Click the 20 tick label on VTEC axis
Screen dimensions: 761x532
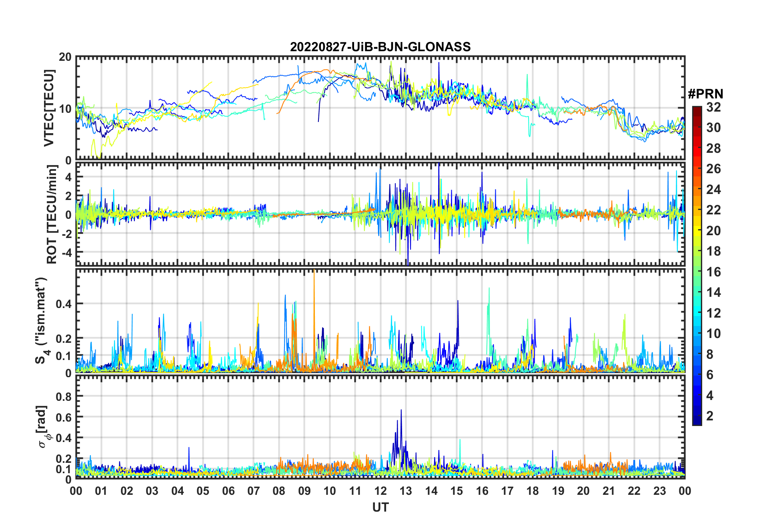click(x=65, y=57)
